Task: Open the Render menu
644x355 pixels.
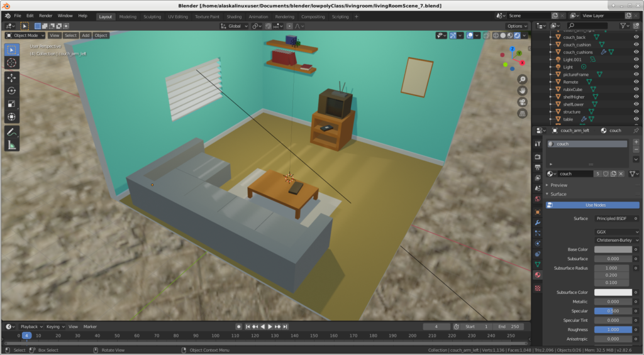Action: pos(46,16)
